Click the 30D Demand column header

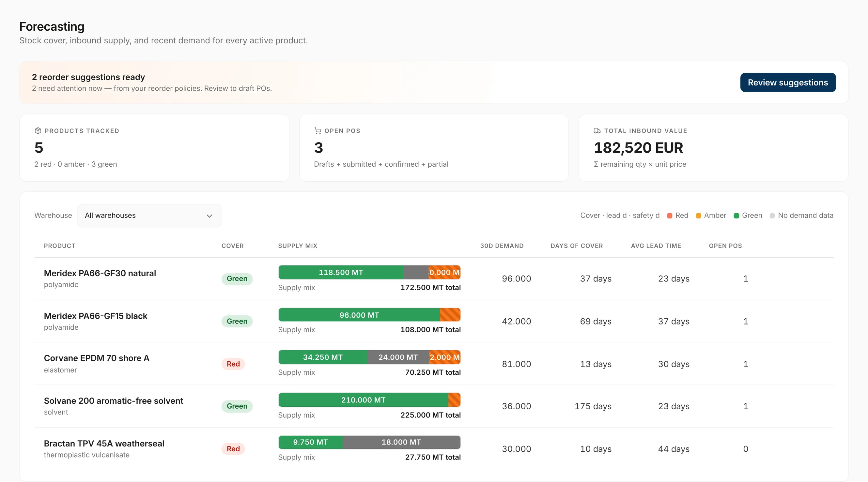(502, 246)
